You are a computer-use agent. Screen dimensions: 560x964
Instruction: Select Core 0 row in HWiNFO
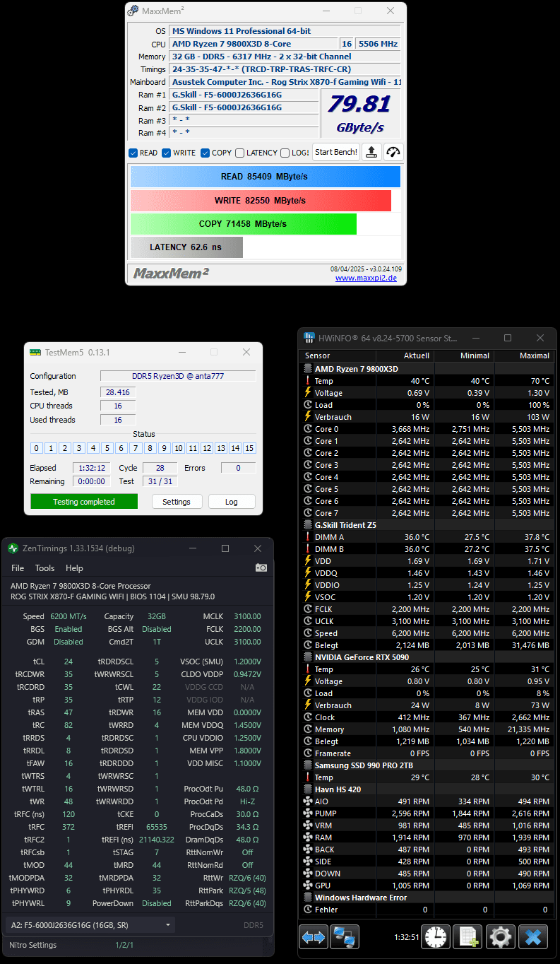[x=426, y=429]
